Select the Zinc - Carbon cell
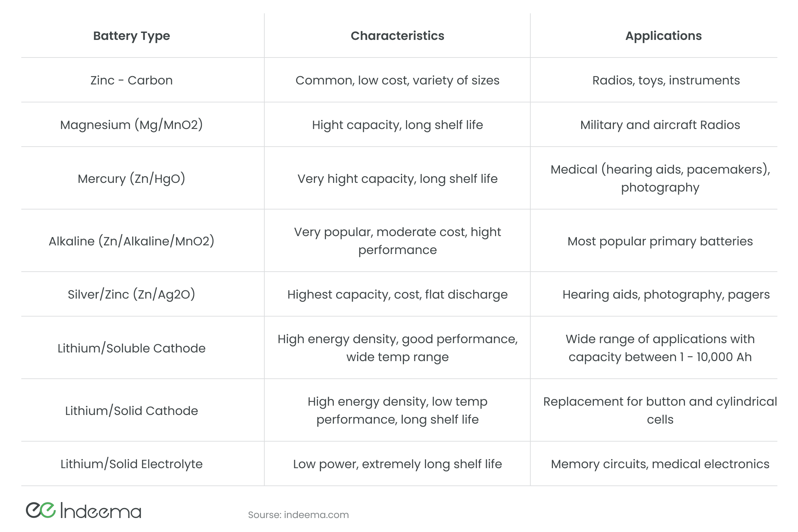The height and width of the screenshot is (532, 798). [131, 80]
